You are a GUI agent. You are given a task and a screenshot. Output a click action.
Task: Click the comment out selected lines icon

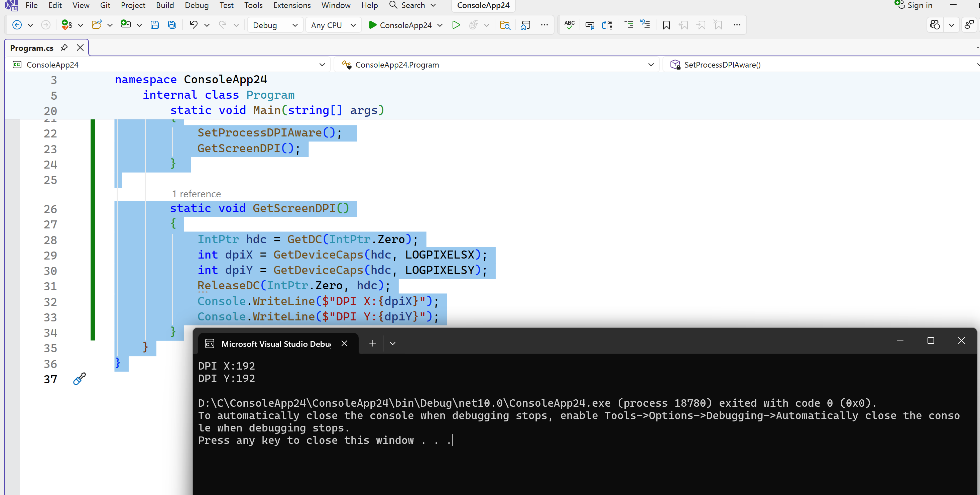pyautogui.click(x=628, y=25)
